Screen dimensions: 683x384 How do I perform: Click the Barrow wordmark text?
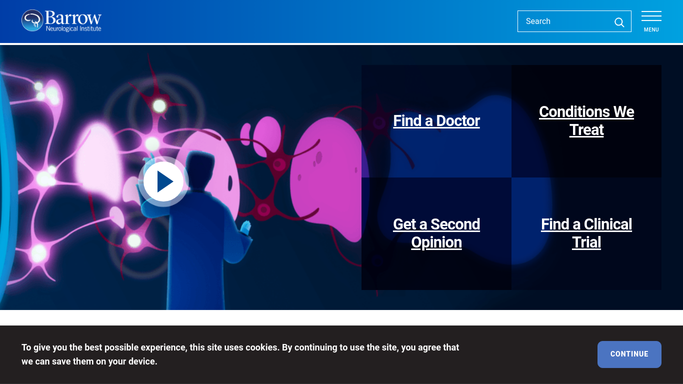[x=73, y=18]
